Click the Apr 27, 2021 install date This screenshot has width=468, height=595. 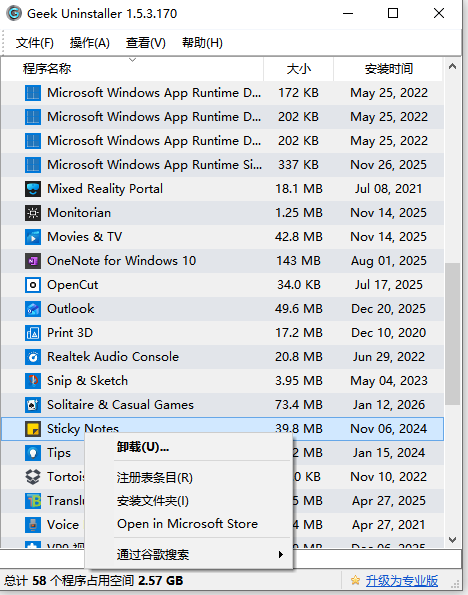[x=389, y=525]
